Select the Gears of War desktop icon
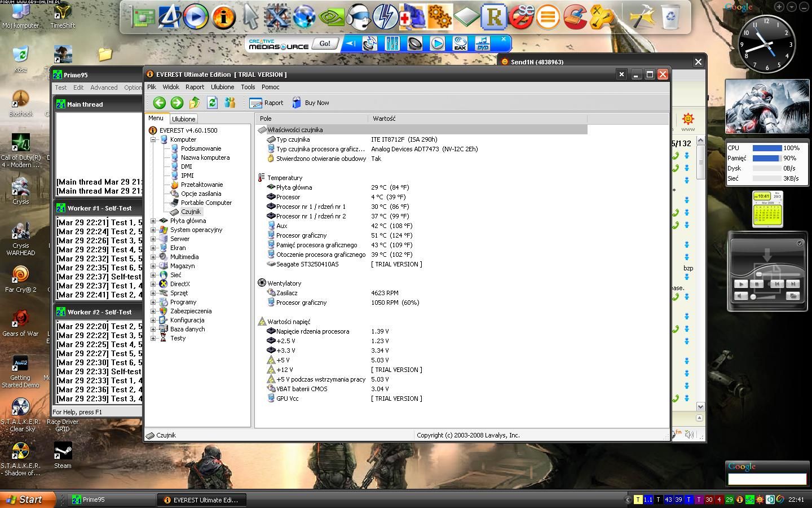The height and width of the screenshot is (508, 812). click(21, 323)
